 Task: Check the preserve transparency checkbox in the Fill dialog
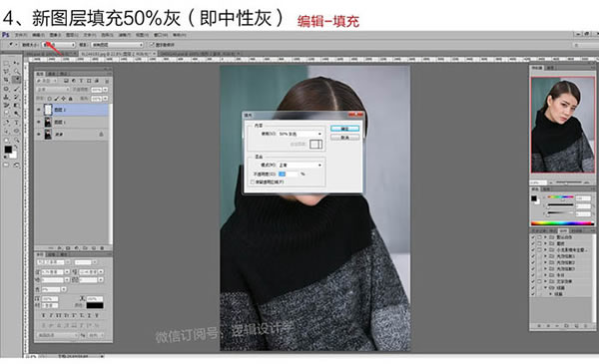click(253, 182)
